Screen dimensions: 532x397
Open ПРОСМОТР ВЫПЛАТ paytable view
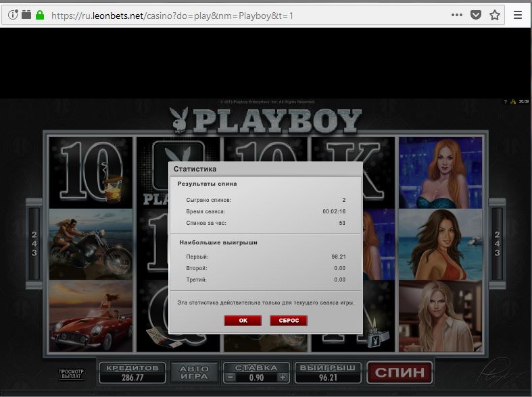click(71, 373)
